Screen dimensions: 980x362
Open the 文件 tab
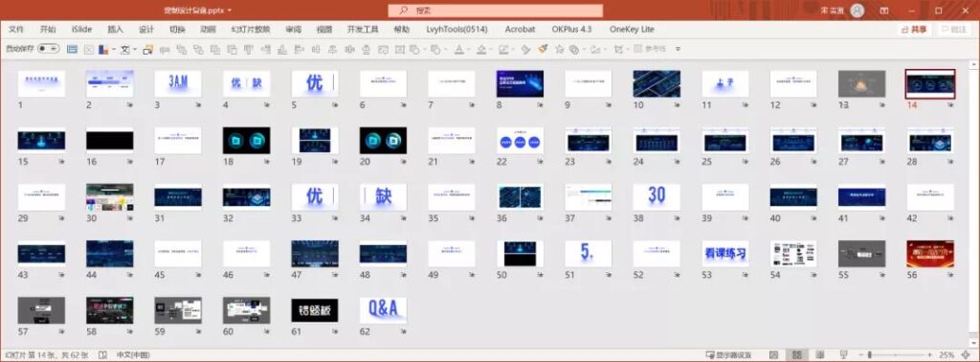pyautogui.click(x=15, y=30)
